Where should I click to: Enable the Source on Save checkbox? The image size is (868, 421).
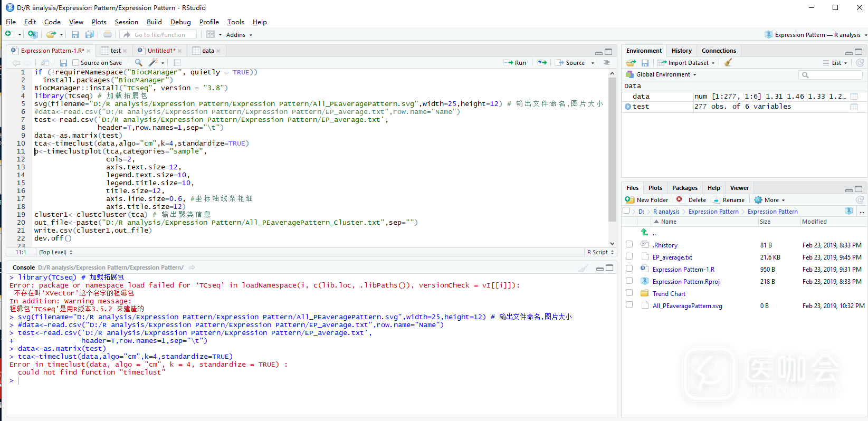(76, 63)
